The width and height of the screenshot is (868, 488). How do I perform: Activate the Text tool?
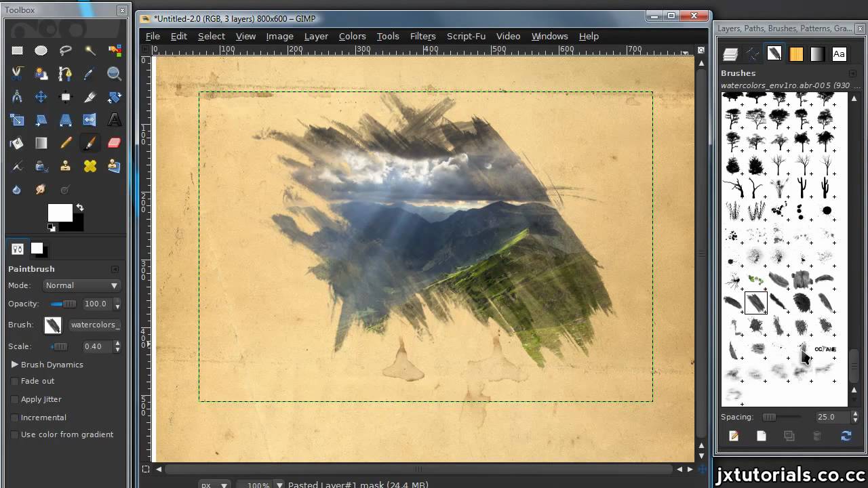(114, 119)
